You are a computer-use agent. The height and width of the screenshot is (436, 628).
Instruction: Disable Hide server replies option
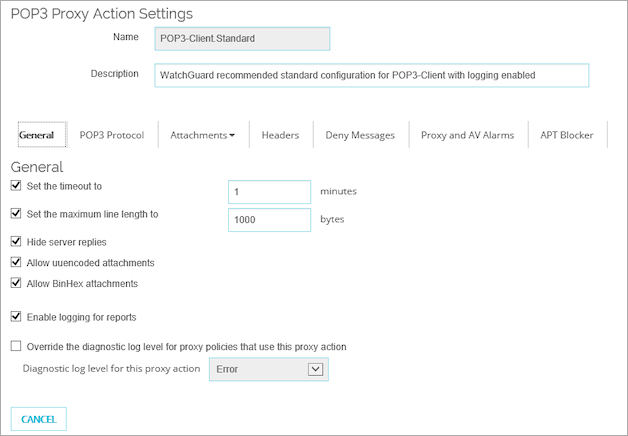(15, 241)
